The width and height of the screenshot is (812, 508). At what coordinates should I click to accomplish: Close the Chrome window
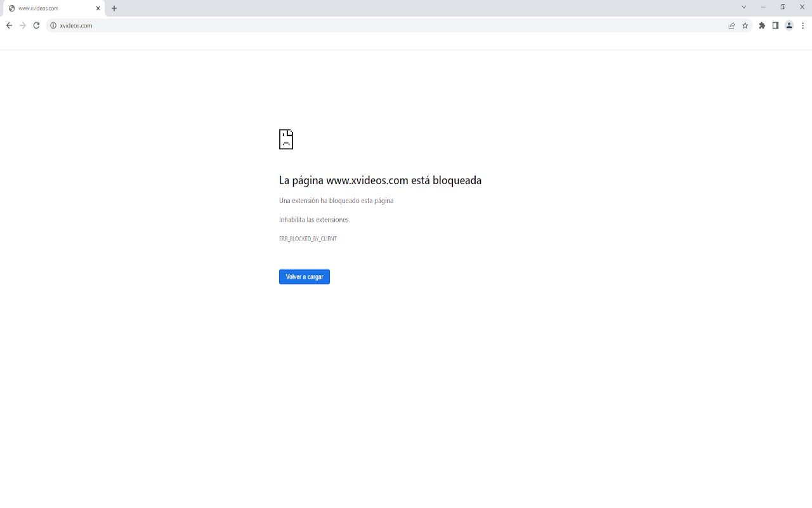(x=802, y=7)
